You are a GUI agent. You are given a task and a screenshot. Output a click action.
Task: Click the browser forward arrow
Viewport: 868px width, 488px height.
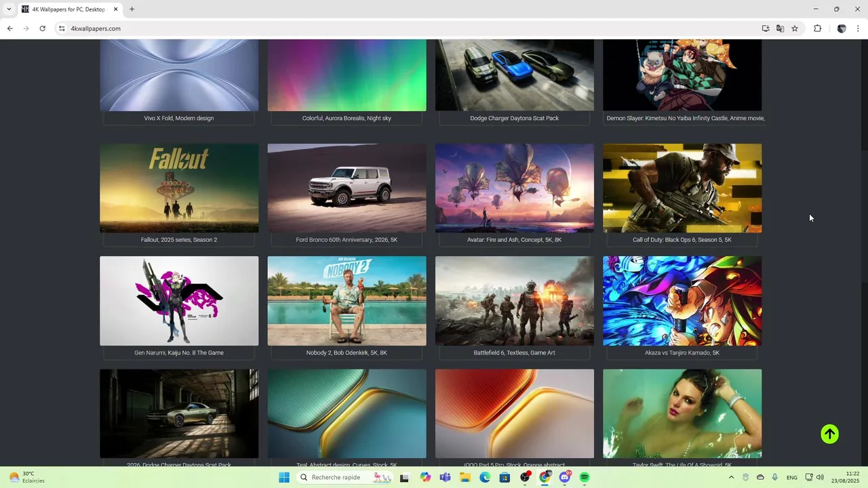(26, 28)
